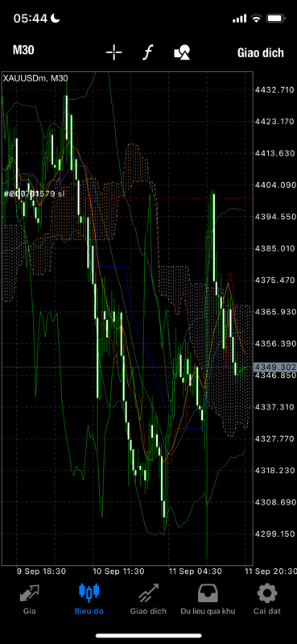This screenshot has width=297, height=644.
Task: Tap the battery status bar icon
Action: [x=276, y=19]
